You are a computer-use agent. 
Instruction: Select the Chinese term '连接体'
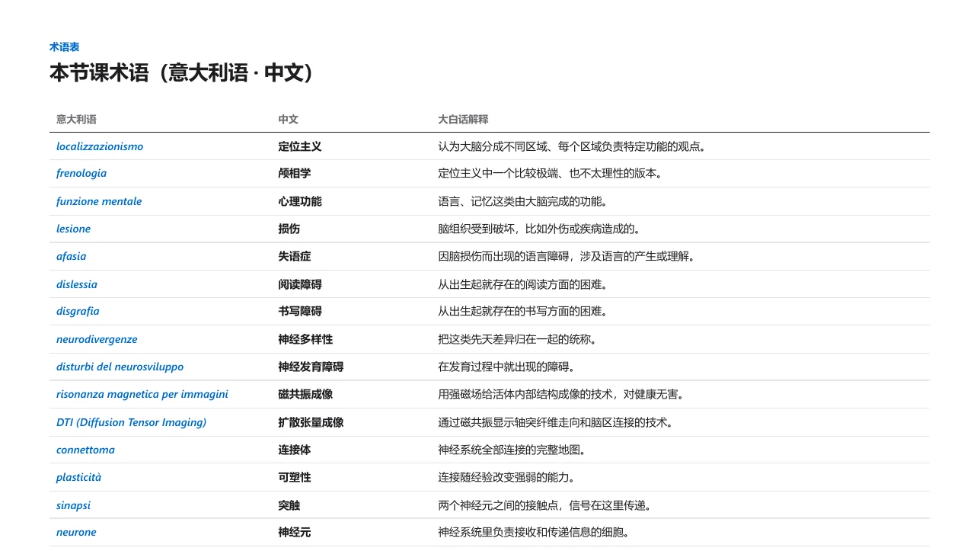[x=295, y=450]
